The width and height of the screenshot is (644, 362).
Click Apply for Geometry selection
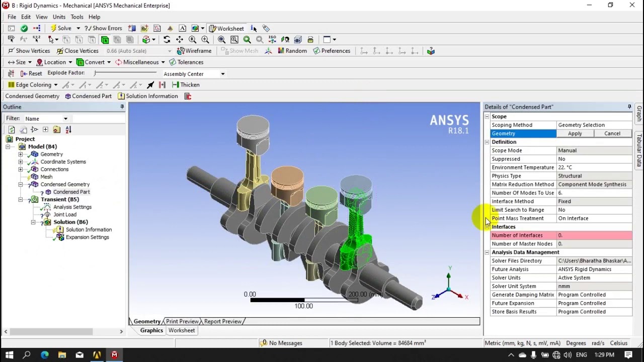(x=575, y=134)
